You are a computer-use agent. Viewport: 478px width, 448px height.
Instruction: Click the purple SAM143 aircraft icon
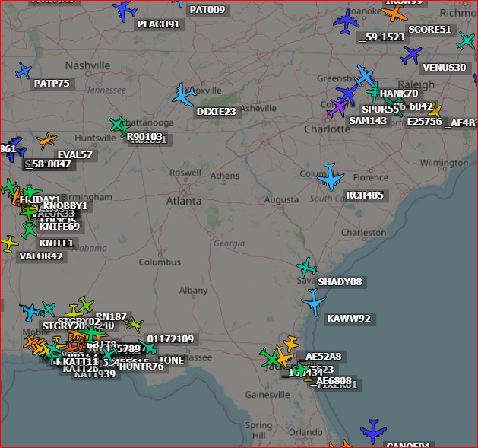[x=337, y=108]
